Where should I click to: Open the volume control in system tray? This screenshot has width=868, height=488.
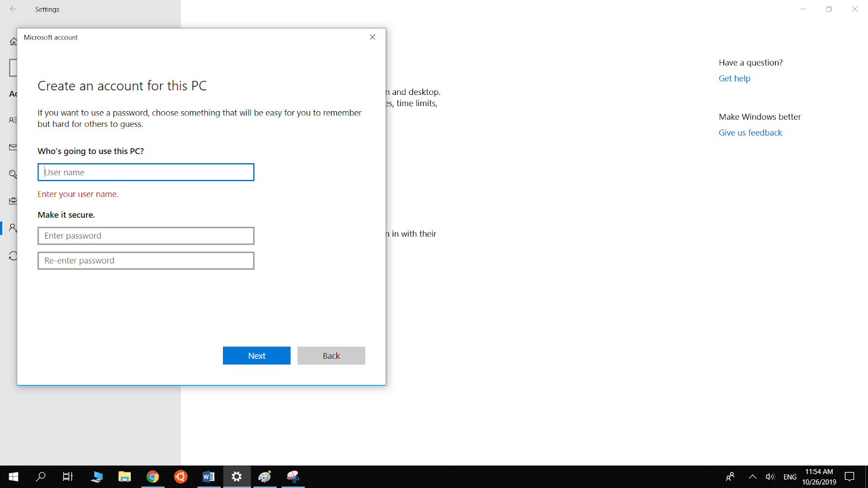click(770, 477)
